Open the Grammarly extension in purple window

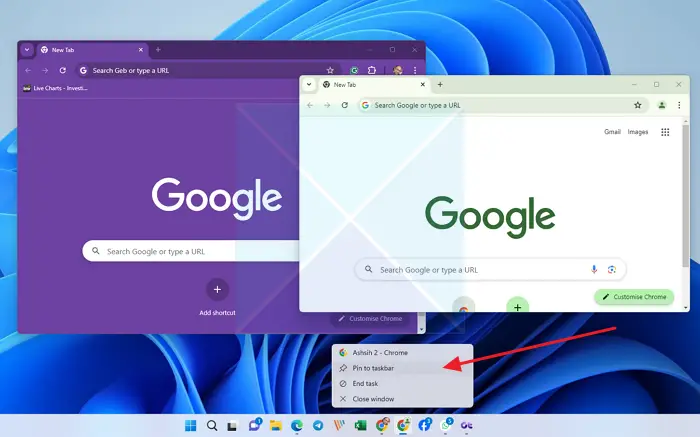(x=354, y=71)
